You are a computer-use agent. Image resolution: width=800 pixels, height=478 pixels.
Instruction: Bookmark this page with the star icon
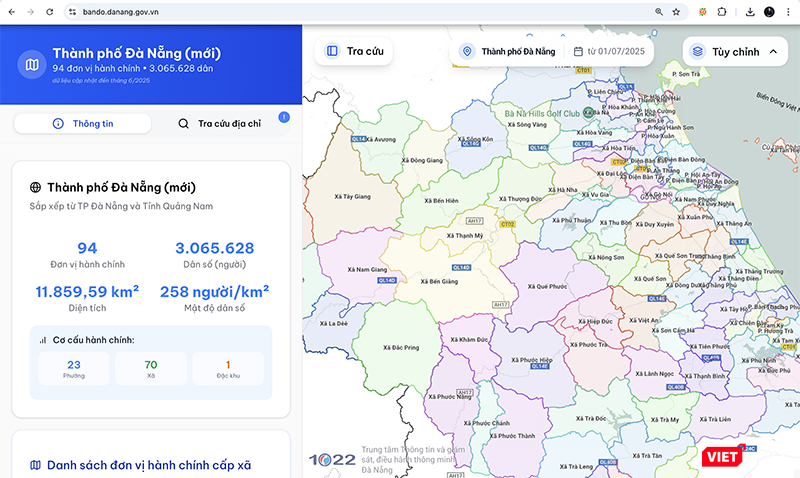pyautogui.click(x=677, y=12)
